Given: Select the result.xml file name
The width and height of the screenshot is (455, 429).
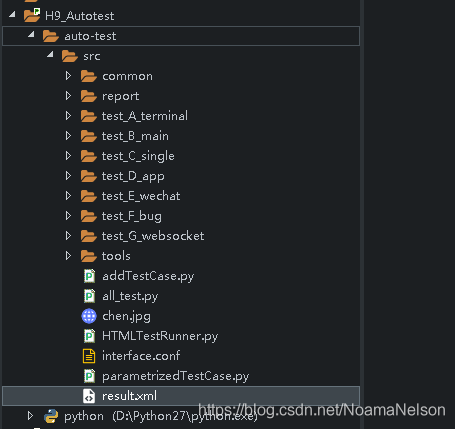Looking at the screenshot, I should 129,396.
